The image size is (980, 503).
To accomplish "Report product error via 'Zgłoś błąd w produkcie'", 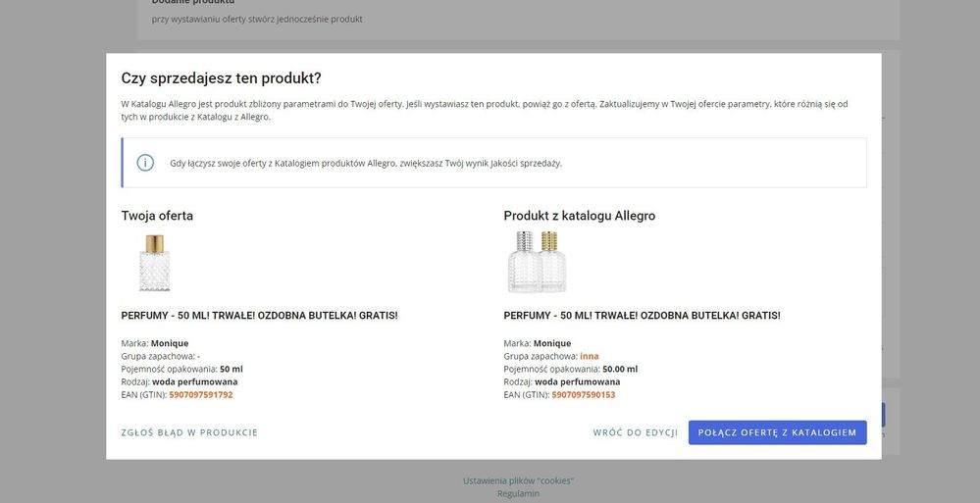I will tap(189, 432).
